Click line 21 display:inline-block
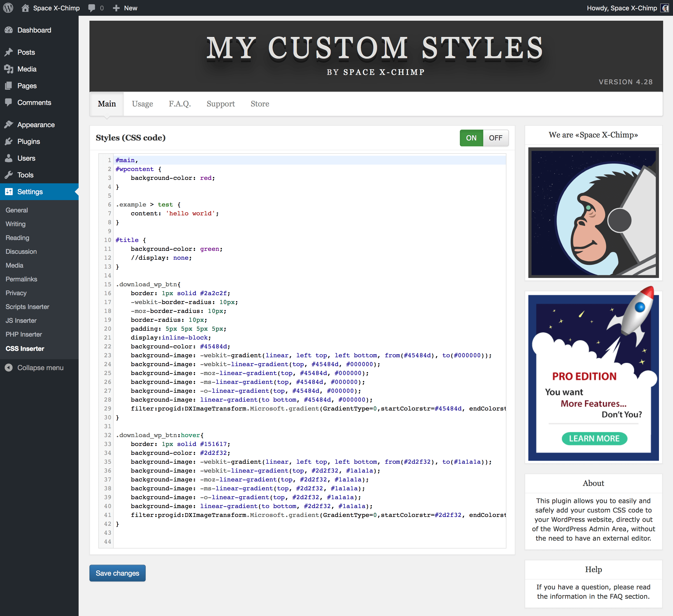Viewport: 673px width, 616px height. tap(171, 338)
